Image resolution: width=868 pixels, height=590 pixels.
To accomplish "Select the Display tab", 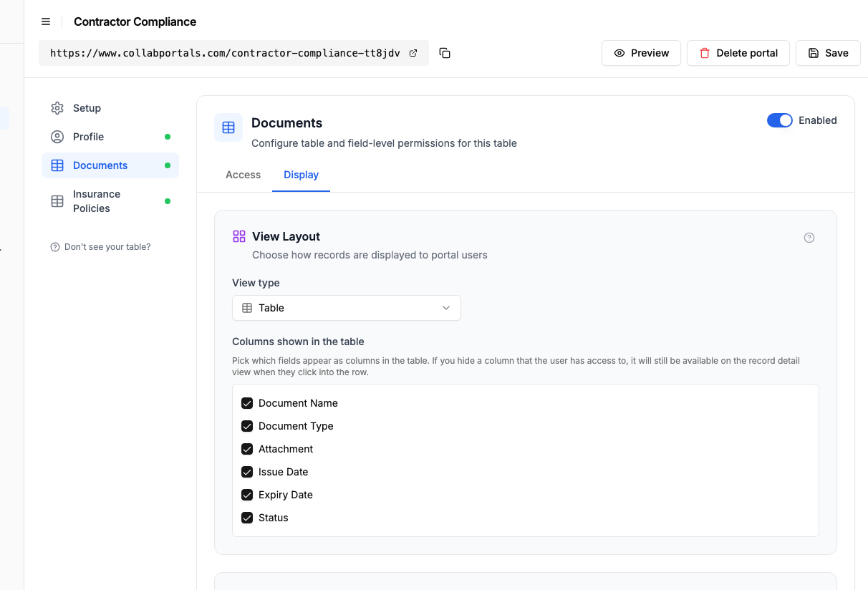I will [301, 175].
